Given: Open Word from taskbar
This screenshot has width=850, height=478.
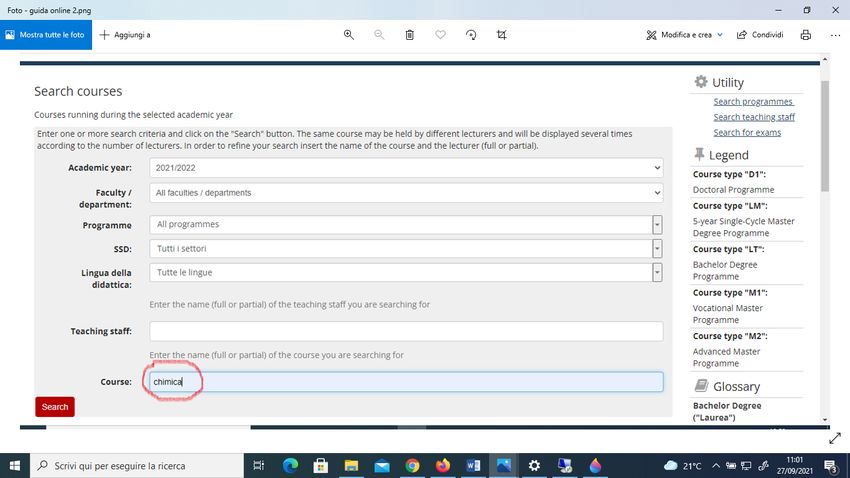Looking at the screenshot, I should click(473, 466).
